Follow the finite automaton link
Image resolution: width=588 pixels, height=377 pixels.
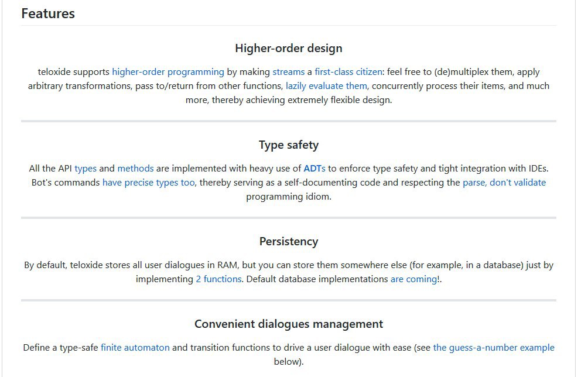(135, 348)
